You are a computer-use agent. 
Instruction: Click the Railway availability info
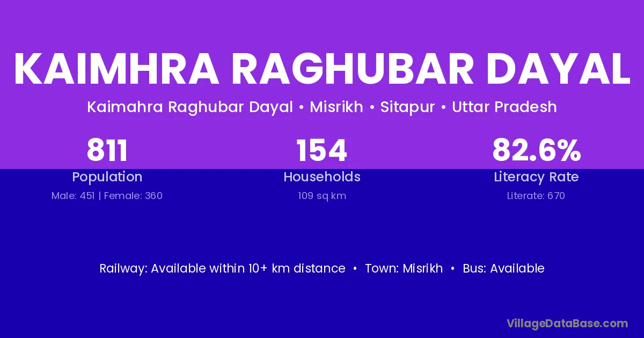pos(222,268)
